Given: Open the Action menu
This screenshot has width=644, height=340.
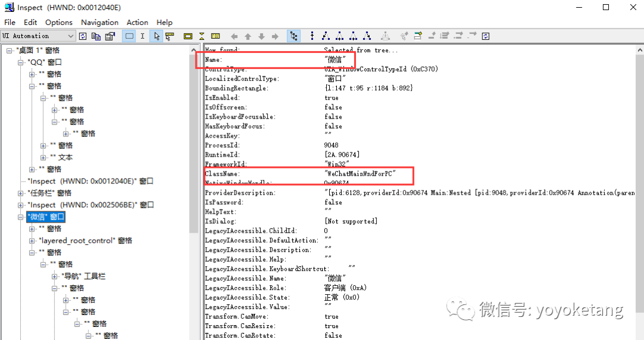Looking at the screenshot, I should [x=137, y=23].
